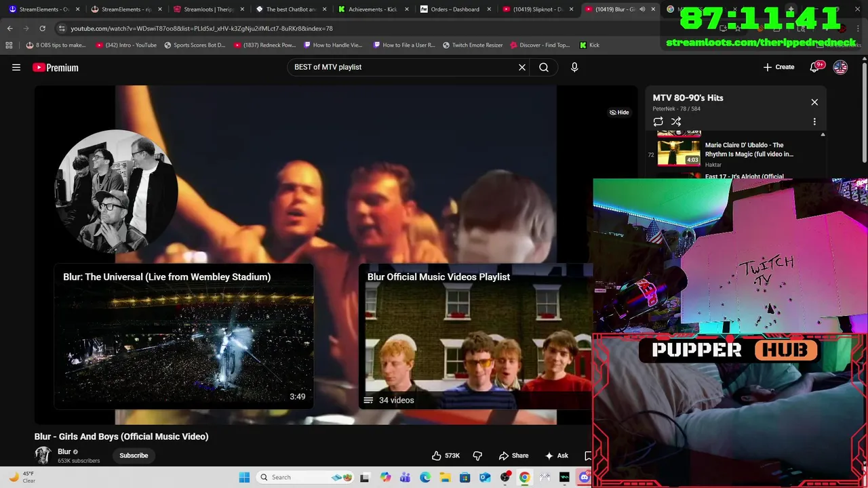Mute the Blur tab's audio indicator
The height and width of the screenshot is (488, 868).
coord(642,9)
